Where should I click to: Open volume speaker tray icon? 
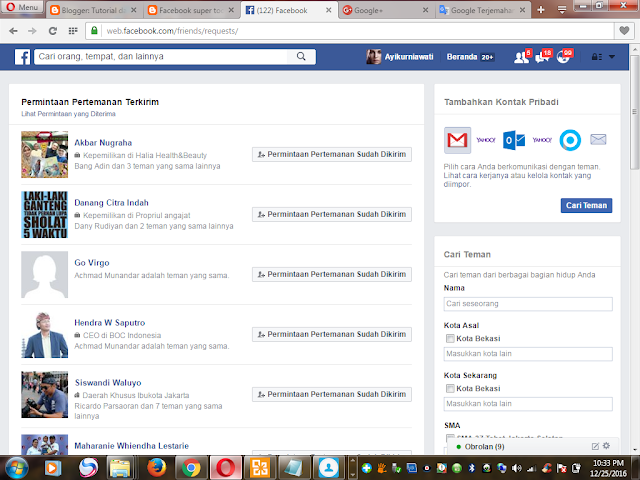coord(517,468)
